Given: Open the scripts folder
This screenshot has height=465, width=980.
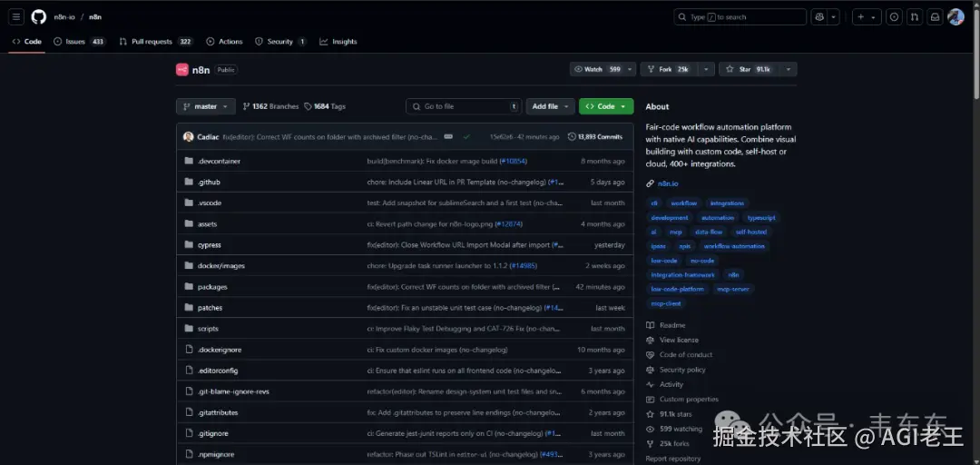Looking at the screenshot, I should click(208, 329).
